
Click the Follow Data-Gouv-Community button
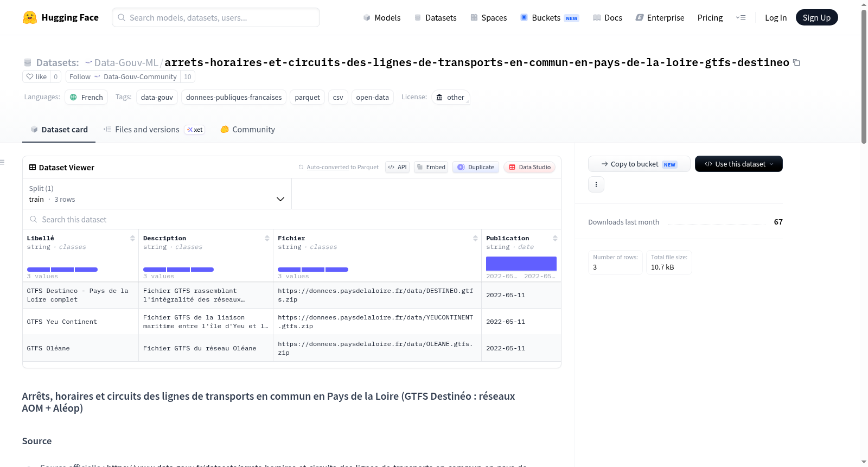coord(123,76)
